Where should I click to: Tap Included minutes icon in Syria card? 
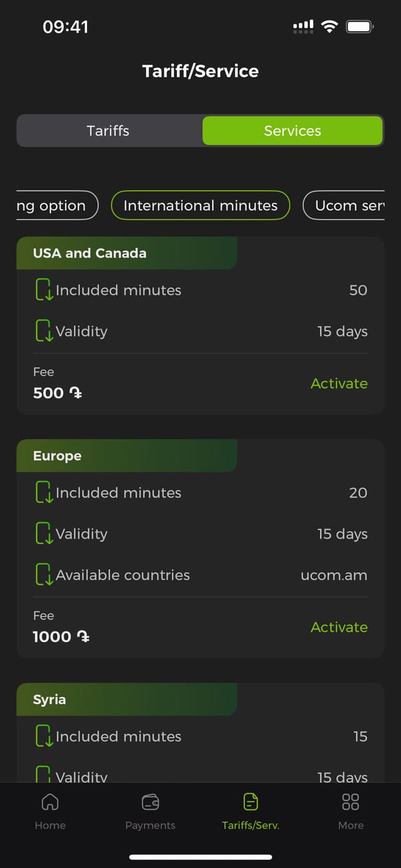(x=44, y=736)
